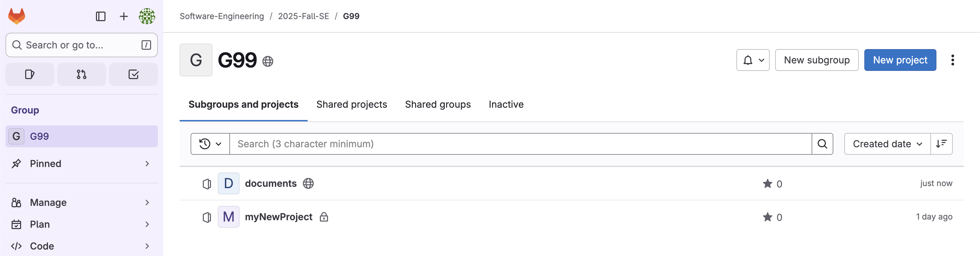Open merge requests shortcut icon
Screen dimensions: 980x256
(x=81, y=74)
